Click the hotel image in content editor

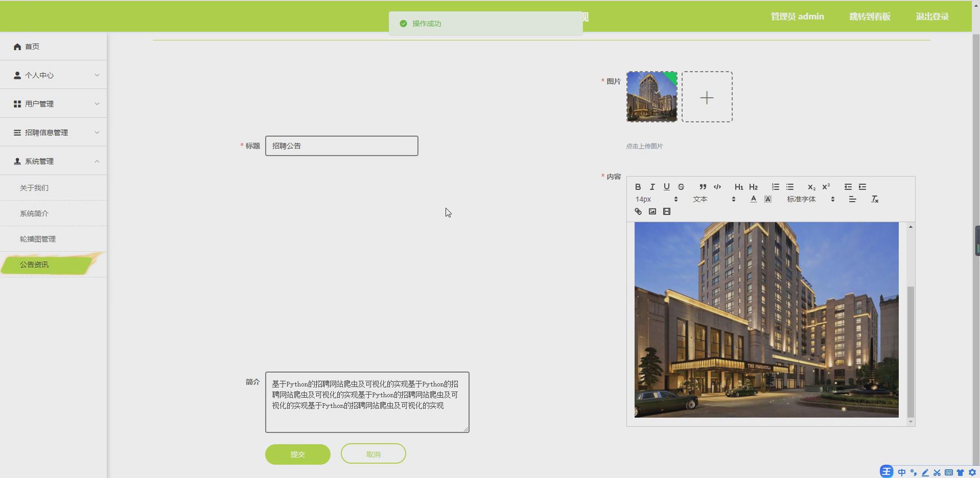(x=766, y=320)
